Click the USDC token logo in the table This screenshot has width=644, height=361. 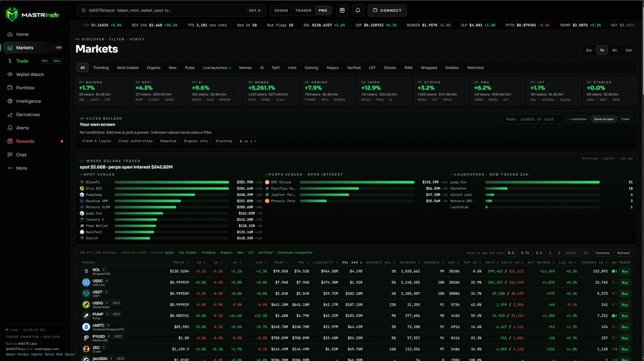(x=86, y=282)
